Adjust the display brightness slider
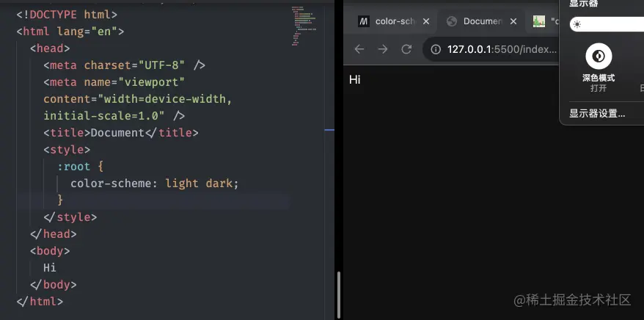The image size is (644, 320). [x=607, y=24]
